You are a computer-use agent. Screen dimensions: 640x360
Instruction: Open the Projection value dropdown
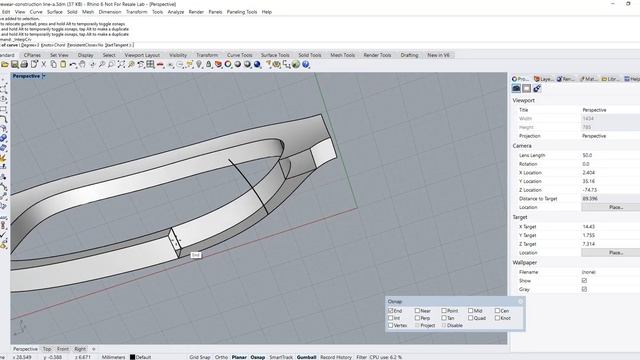610,136
